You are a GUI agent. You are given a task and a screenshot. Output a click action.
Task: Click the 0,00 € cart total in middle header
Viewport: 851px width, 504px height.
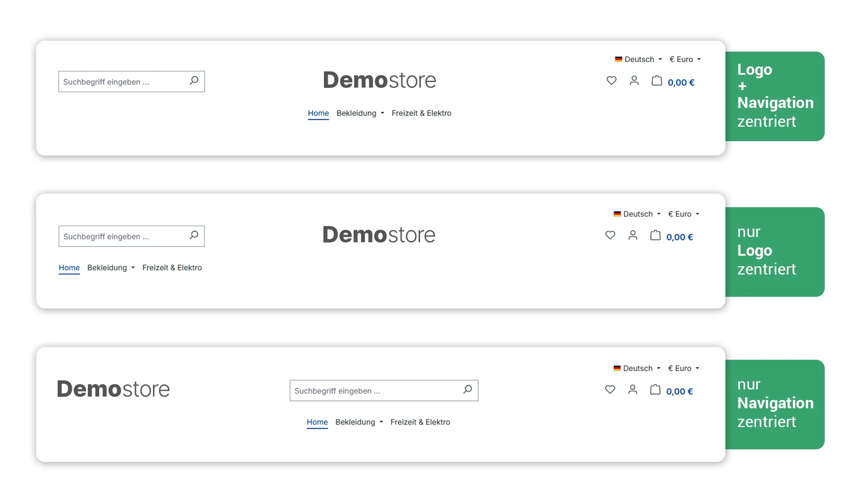(x=679, y=237)
